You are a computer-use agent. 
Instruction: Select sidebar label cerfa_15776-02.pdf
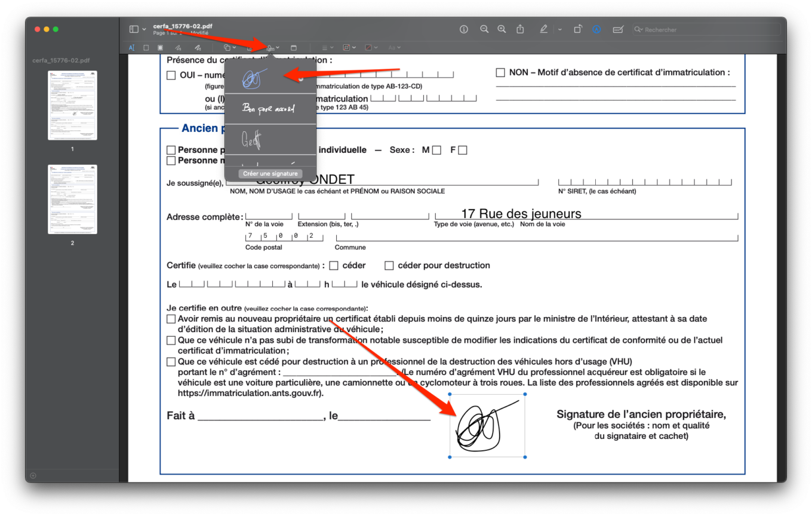[61, 60]
